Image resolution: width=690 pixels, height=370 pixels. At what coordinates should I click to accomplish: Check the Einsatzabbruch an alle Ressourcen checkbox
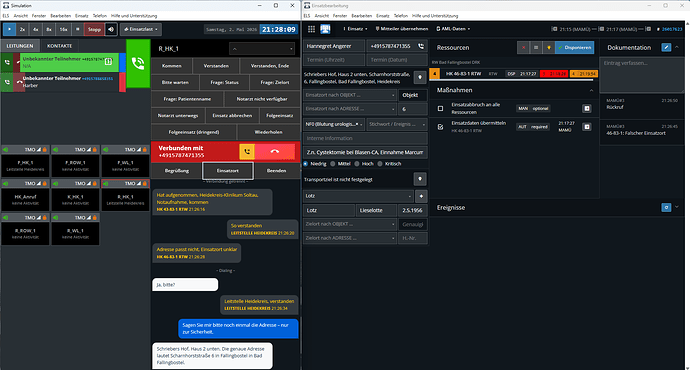pyautogui.click(x=440, y=108)
